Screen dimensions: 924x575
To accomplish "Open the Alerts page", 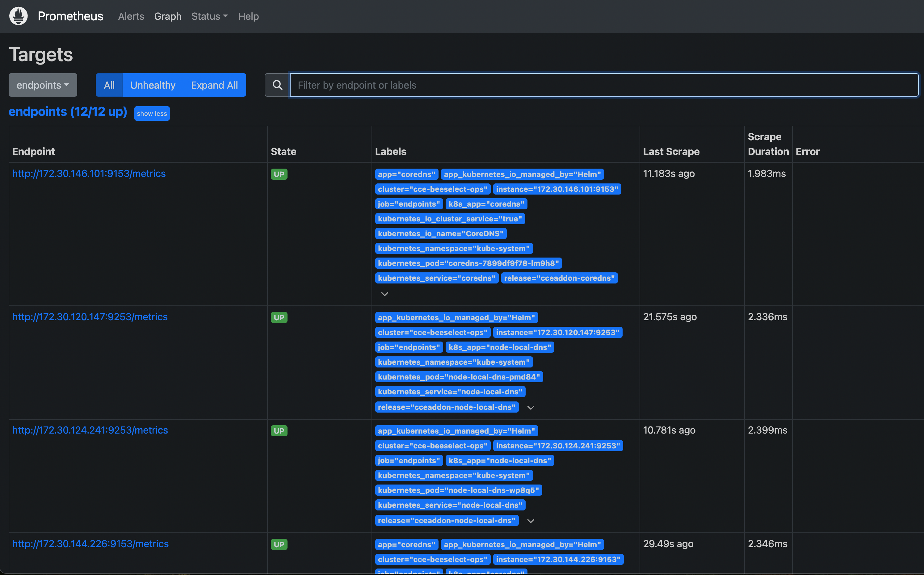I will 131,16.
